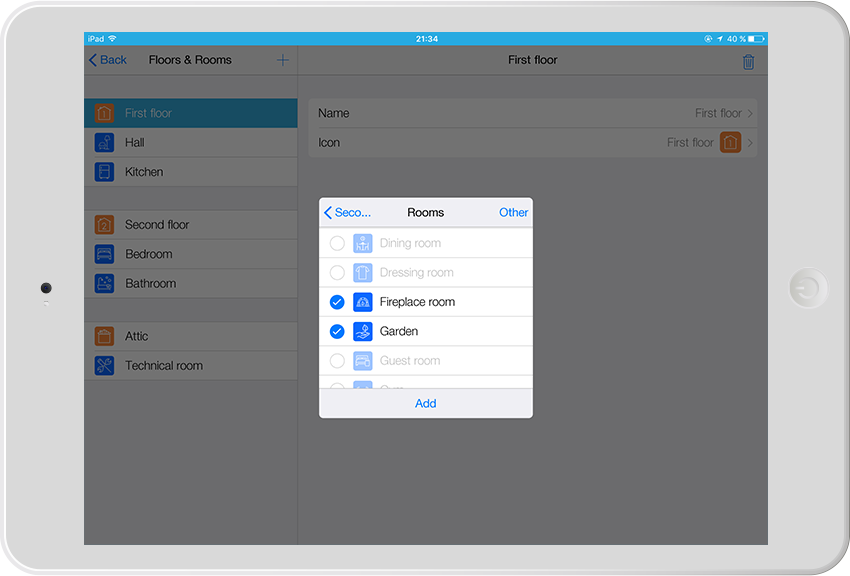
Task: Tap the Bathroom icon in sidebar
Action: 104,283
